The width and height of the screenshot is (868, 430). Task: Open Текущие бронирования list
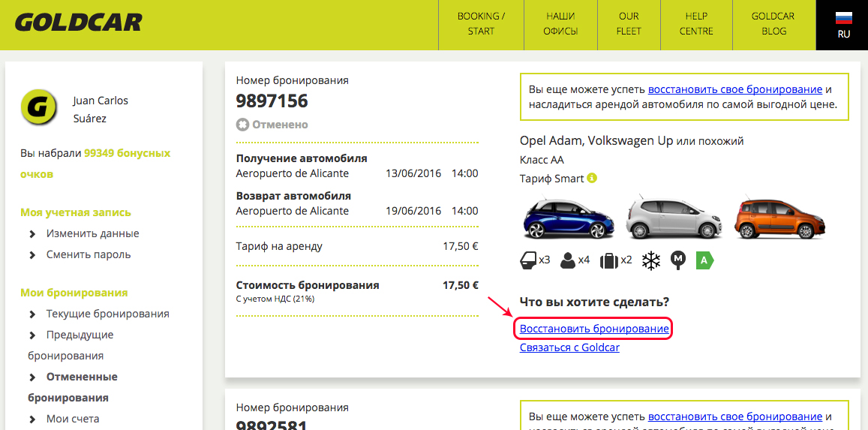107,314
